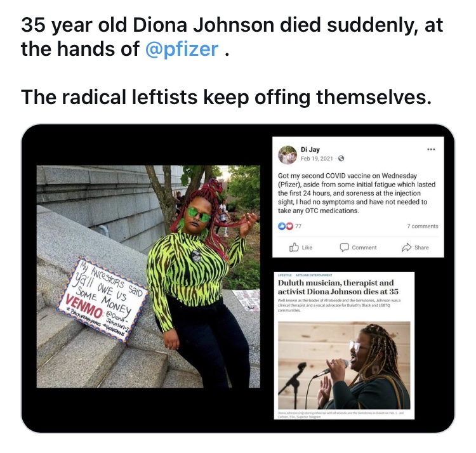Click the Feb 19, 2021 post timestamp

tap(317, 159)
